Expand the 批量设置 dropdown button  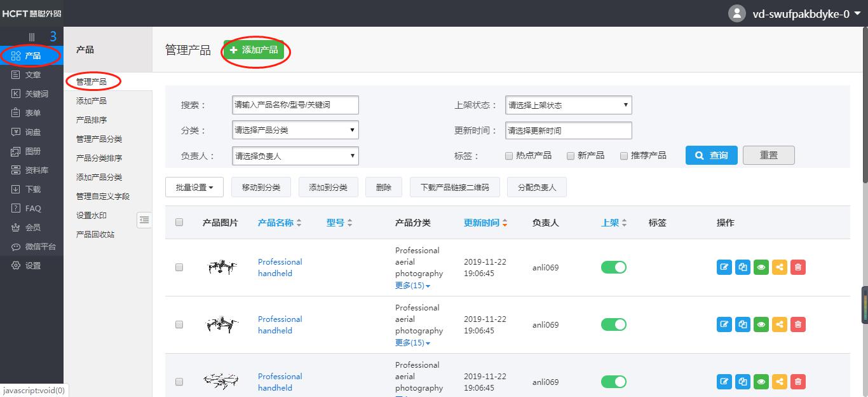[194, 187]
